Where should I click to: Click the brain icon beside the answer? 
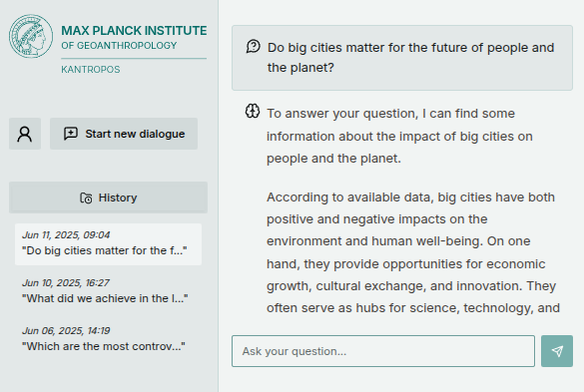253,111
